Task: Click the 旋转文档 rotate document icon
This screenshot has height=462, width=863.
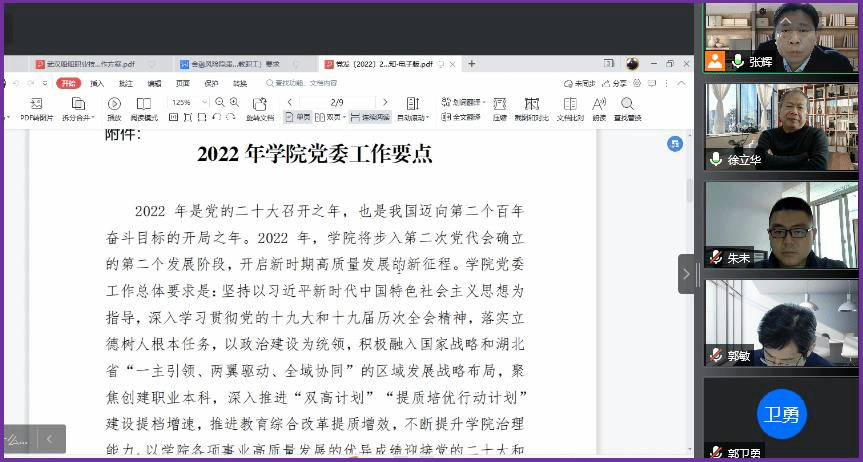Action: tap(259, 104)
